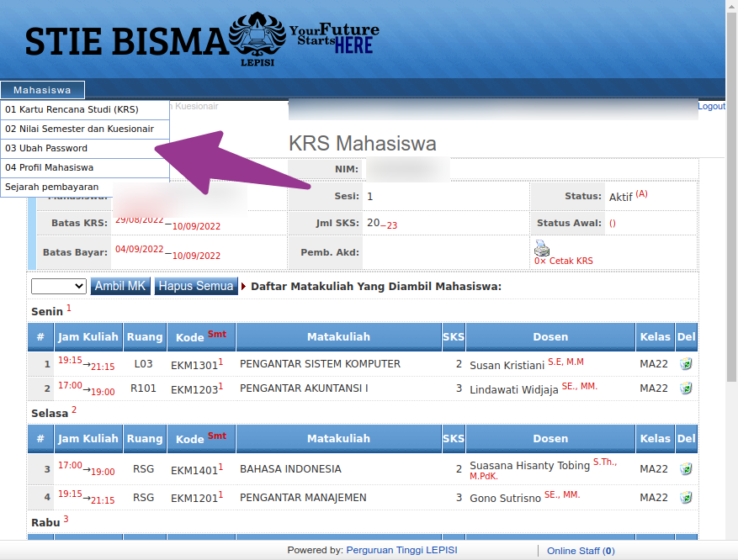The height and width of the screenshot is (560, 738).
Task: Delete the PENGANTAR AKUNTANSI I course row
Action: (686, 388)
